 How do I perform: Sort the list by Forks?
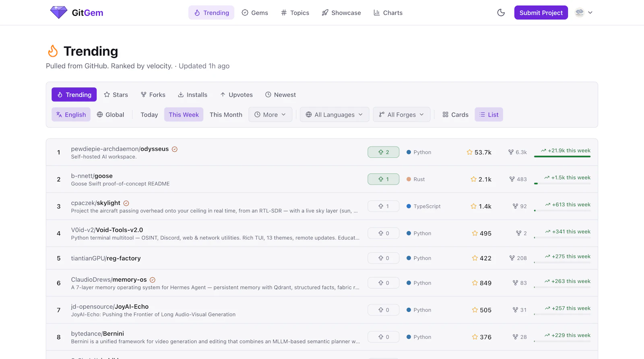click(x=153, y=95)
